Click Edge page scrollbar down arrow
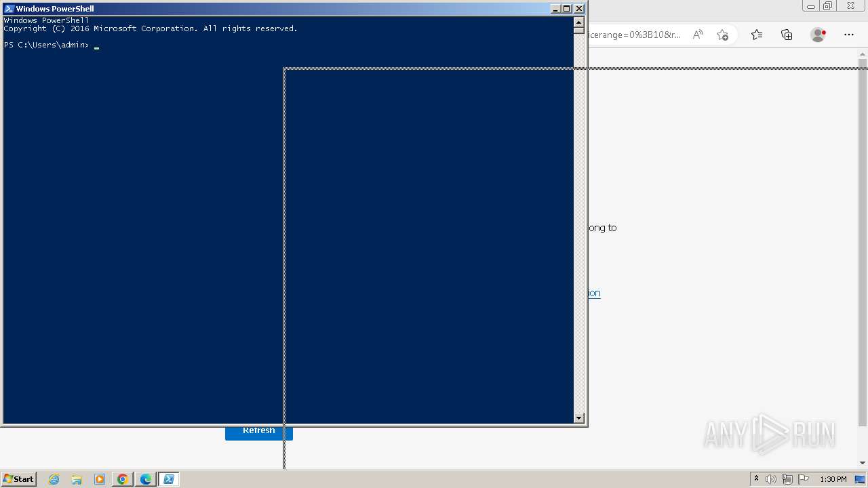 [x=863, y=463]
